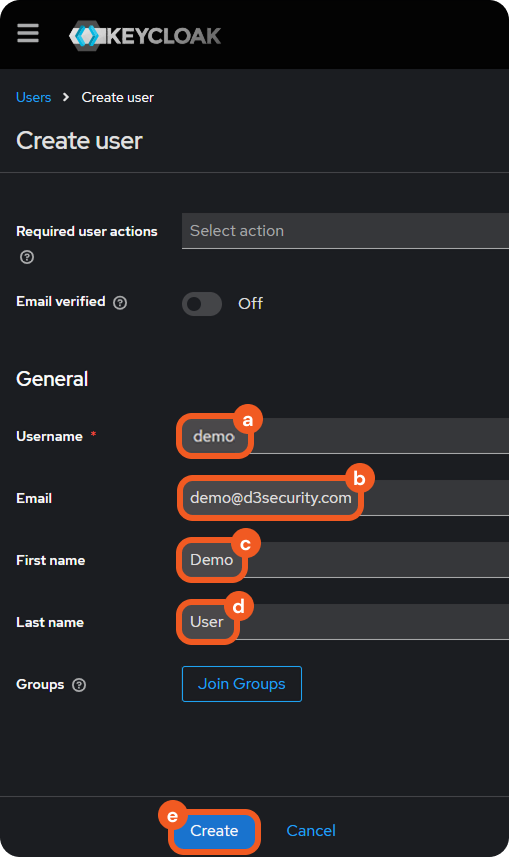Toggle the Email verified switch
This screenshot has height=857, width=509.
coord(202,304)
